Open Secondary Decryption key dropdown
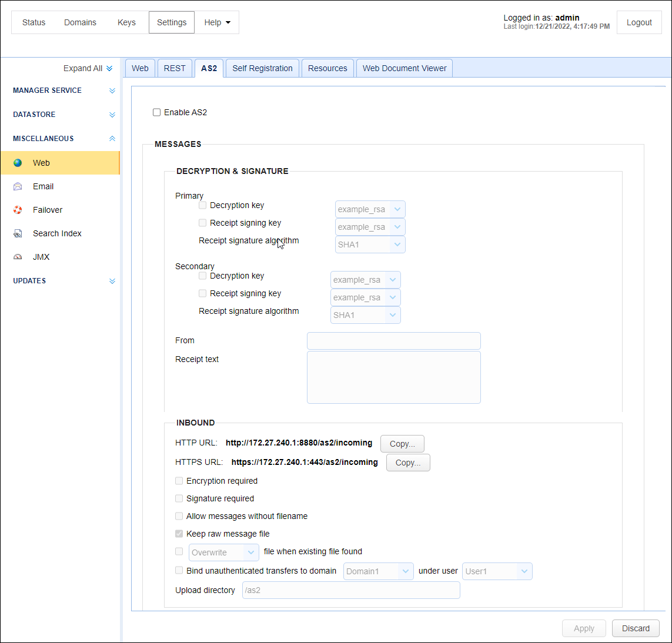Screen dimensions: 672x643 pyautogui.click(x=366, y=280)
